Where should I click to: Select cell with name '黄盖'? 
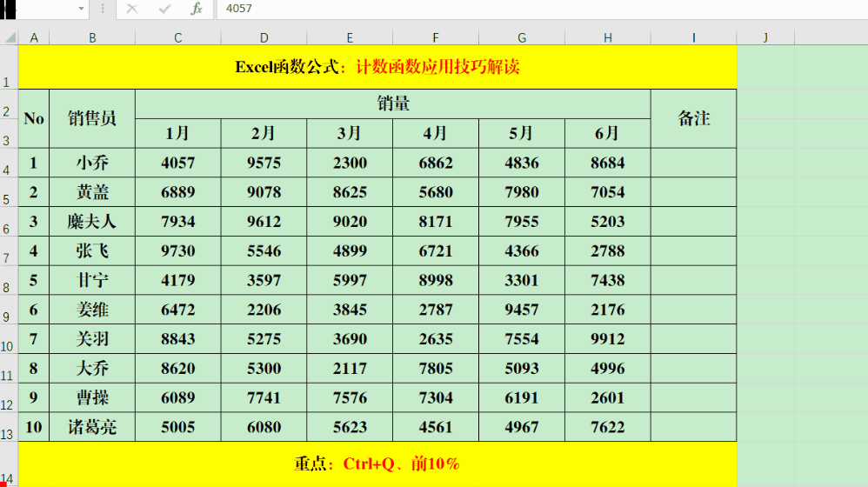click(x=92, y=192)
